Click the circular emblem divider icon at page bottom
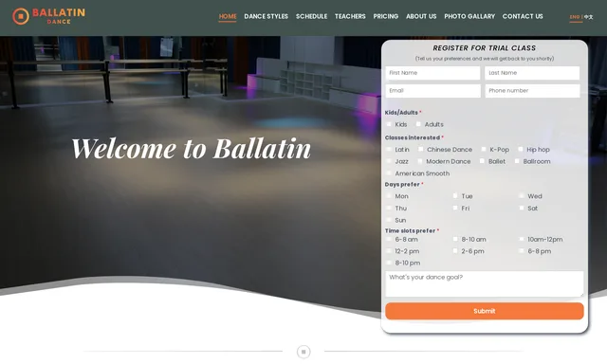The height and width of the screenshot is (364, 607). pos(303,352)
